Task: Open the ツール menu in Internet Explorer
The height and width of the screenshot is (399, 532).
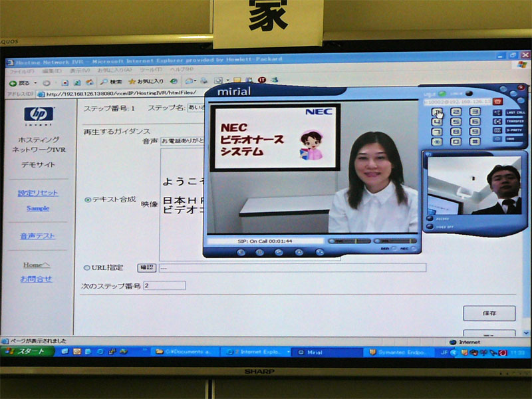Action: [151, 70]
